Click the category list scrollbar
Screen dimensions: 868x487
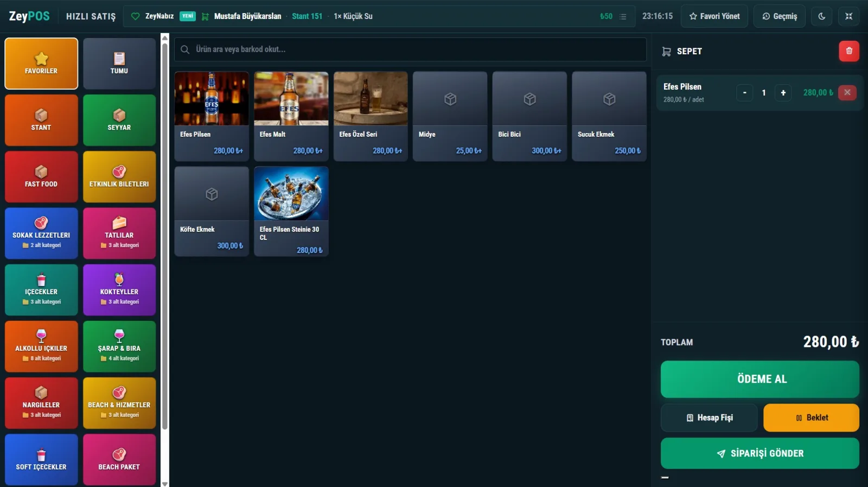pyautogui.click(x=165, y=236)
